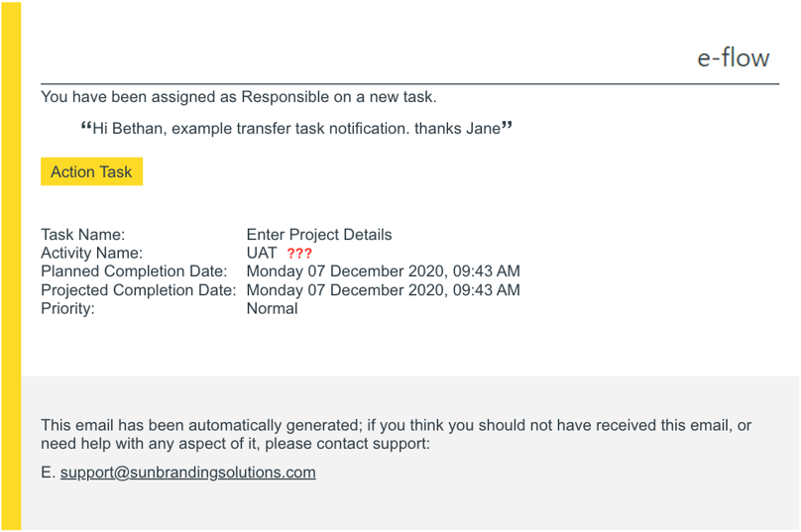This screenshot has width=801, height=532.
Task: Click the Activity Name label
Action: [x=92, y=253]
